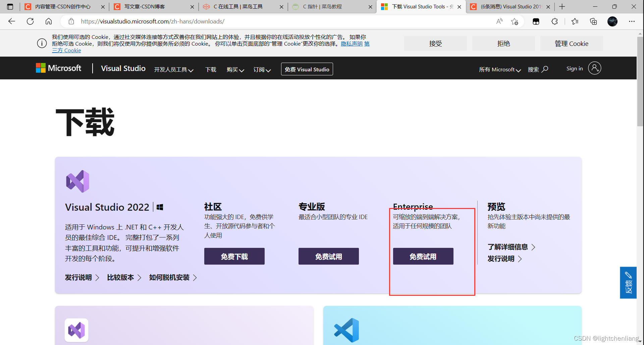Activate Read aloud icon in address bar
Image resolution: width=644 pixels, height=345 pixels.
click(x=499, y=21)
